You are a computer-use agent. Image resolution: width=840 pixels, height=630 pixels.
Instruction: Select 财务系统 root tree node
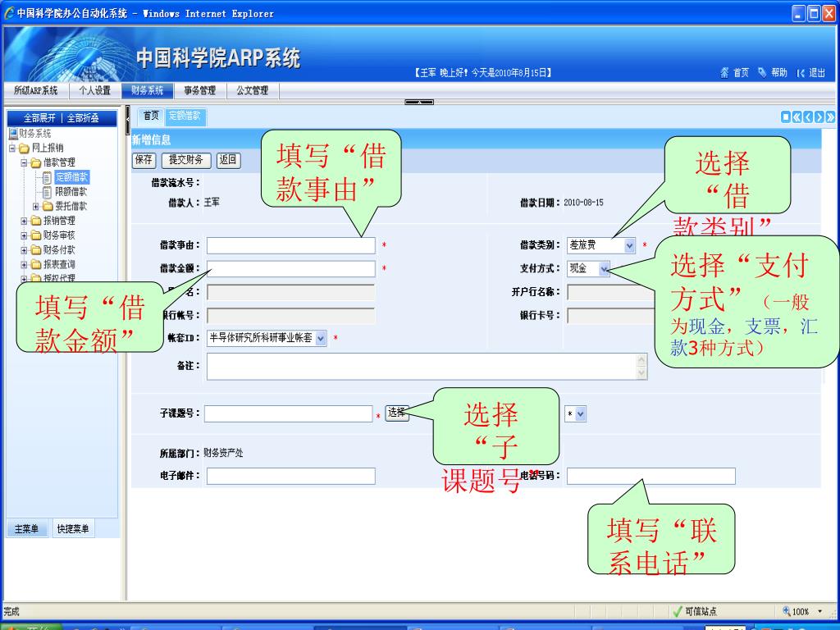click(x=34, y=134)
